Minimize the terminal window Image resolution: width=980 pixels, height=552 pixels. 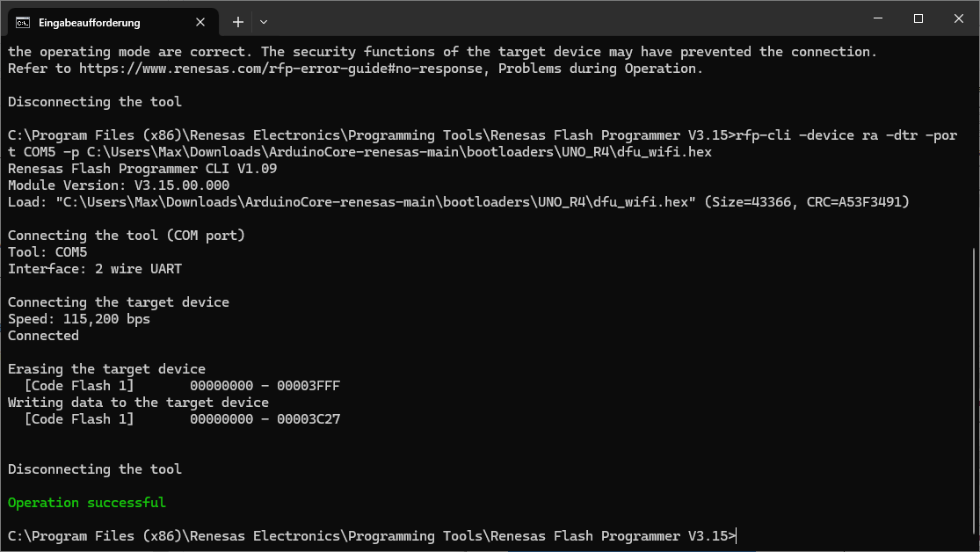pos(877,18)
